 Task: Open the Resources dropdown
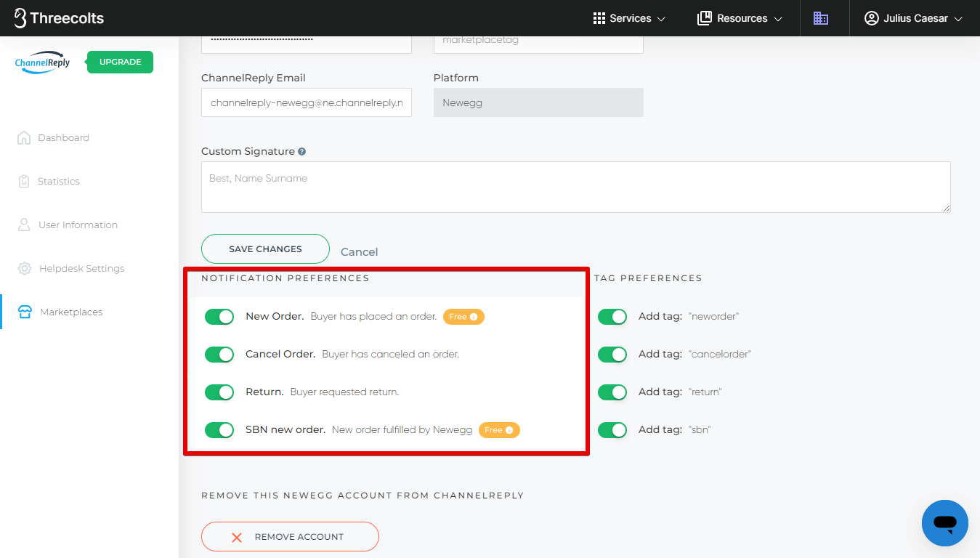(x=740, y=18)
